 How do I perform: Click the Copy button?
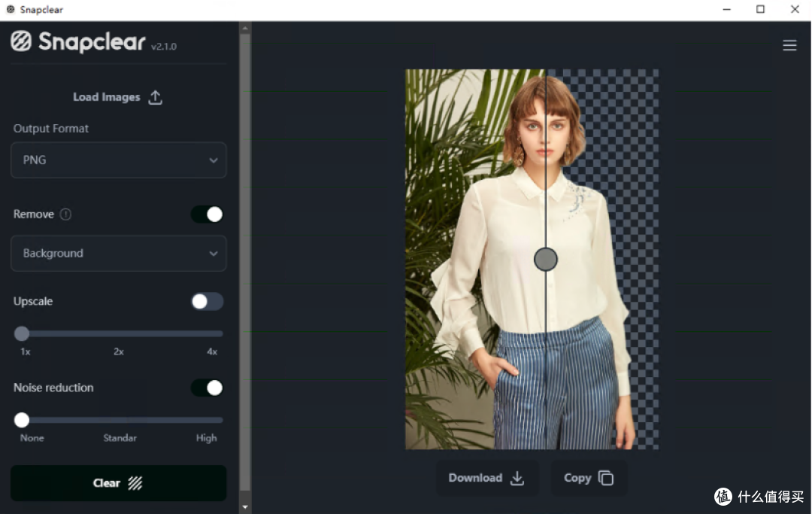click(x=589, y=478)
